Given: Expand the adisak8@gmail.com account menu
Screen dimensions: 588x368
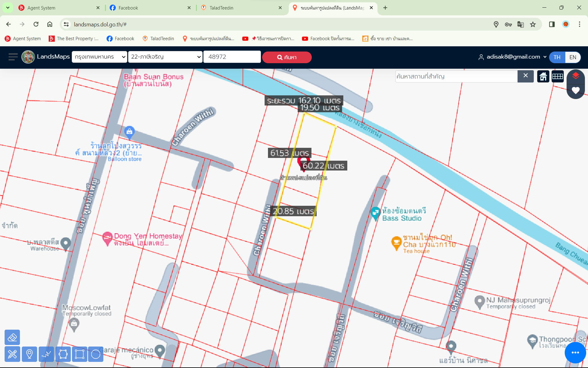Looking at the screenshot, I should [x=512, y=57].
